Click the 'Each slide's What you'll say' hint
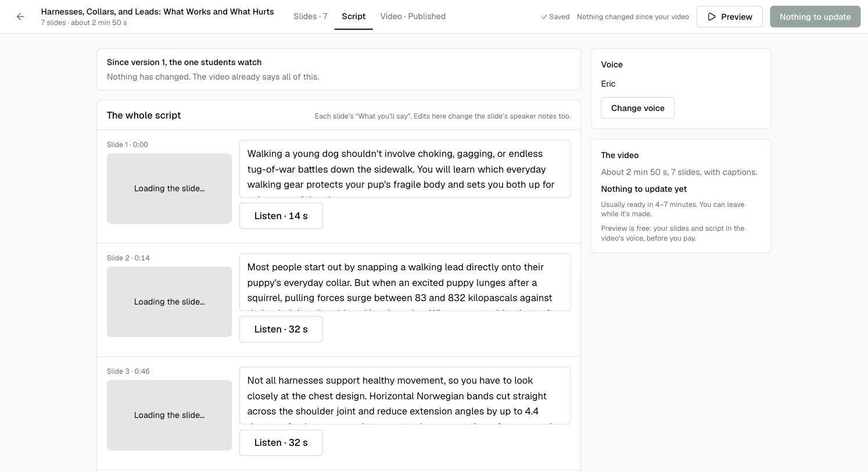This screenshot has width=868, height=472. tap(443, 116)
